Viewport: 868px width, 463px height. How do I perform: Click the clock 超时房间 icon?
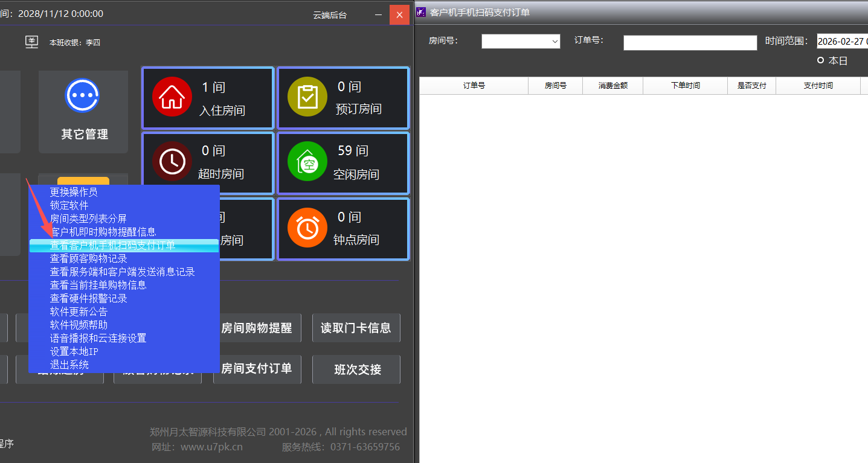tap(172, 162)
